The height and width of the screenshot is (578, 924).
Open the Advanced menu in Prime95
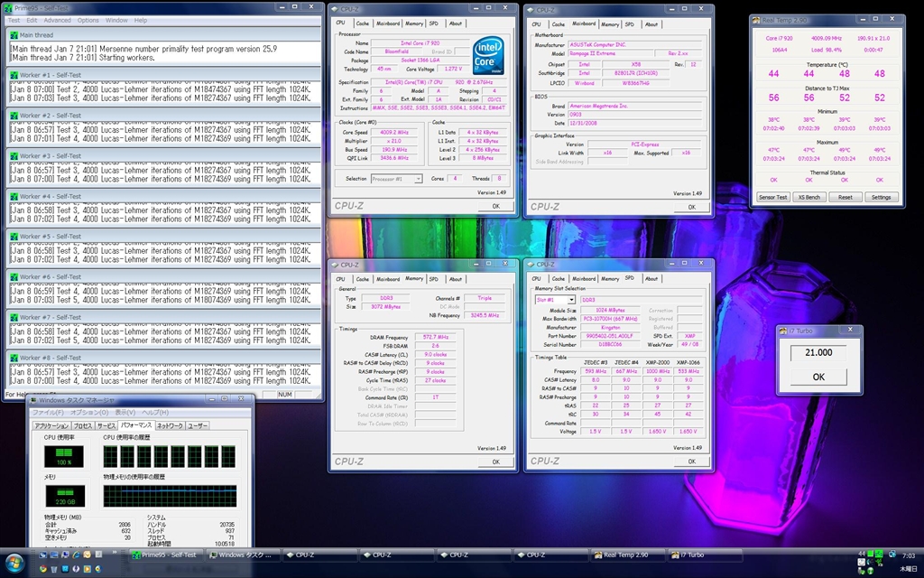click(57, 20)
